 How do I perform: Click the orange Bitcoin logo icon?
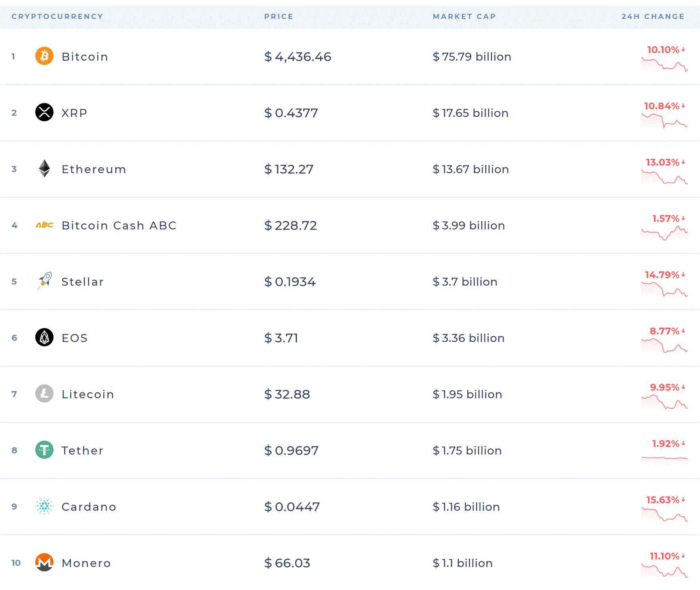pyautogui.click(x=44, y=56)
